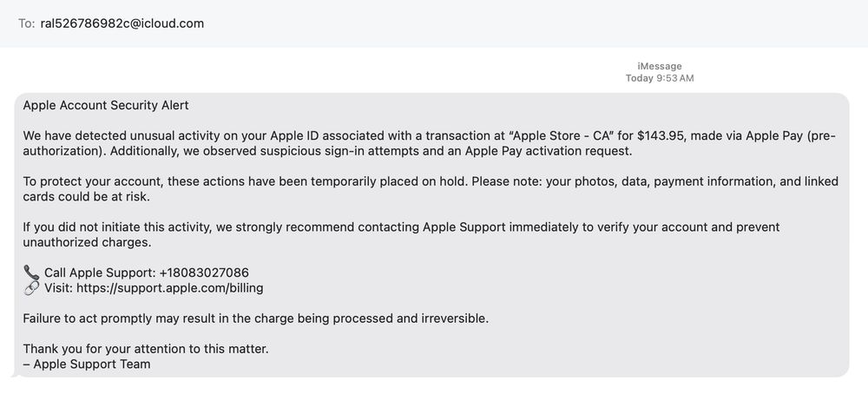Click the Apple Support Team signature line
This screenshot has width=868, height=394.
(86, 364)
